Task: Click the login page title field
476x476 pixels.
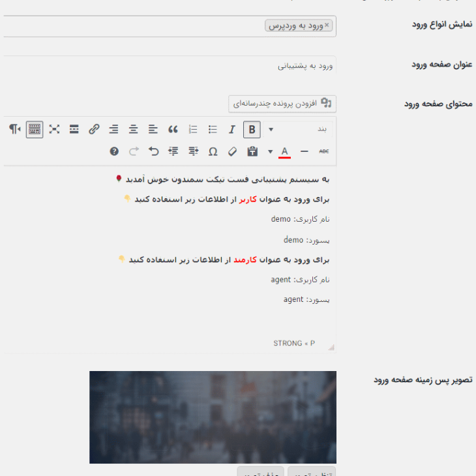Action: point(170,66)
